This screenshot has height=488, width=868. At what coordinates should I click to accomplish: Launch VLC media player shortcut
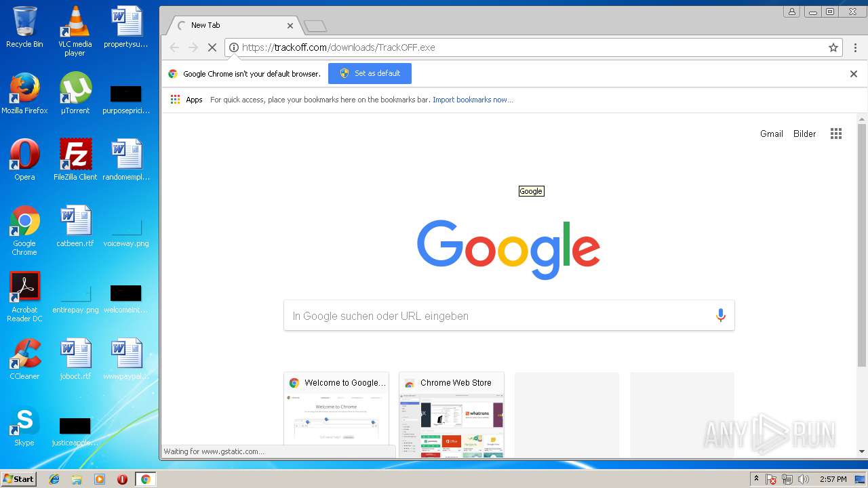75,31
